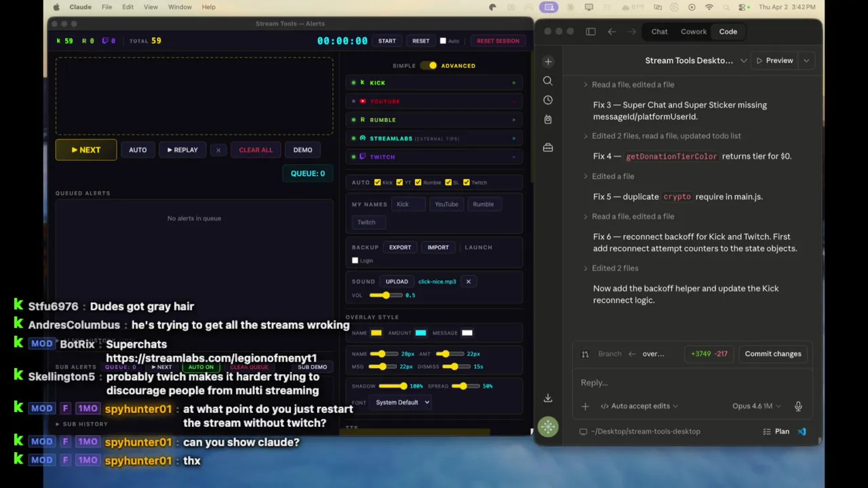Open search in Claude sidebar
The image size is (868, 488).
pyautogui.click(x=548, y=81)
